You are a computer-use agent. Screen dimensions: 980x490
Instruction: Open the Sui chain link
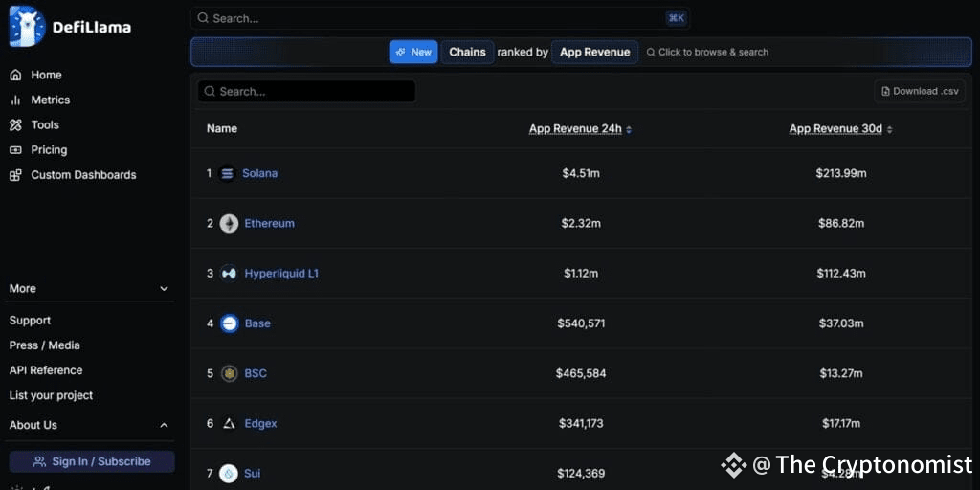pyautogui.click(x=252, y=473)
